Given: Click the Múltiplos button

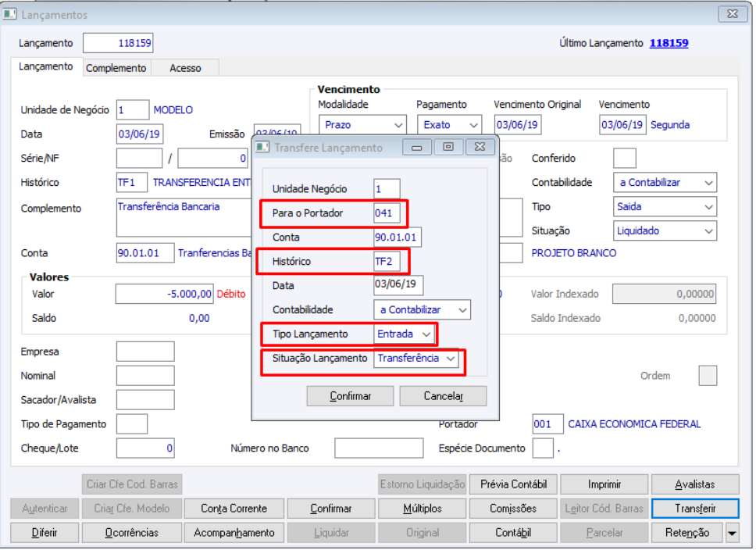Looking at the screenshot, I should pos(423,509).
